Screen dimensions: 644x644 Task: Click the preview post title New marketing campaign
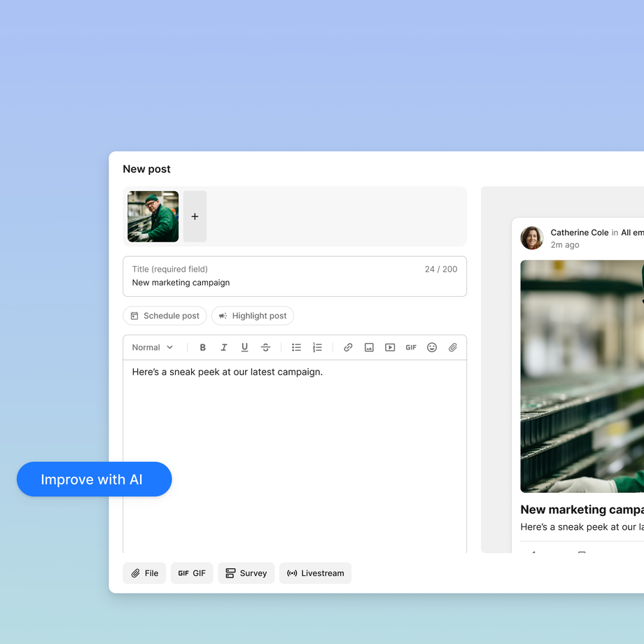582,510
